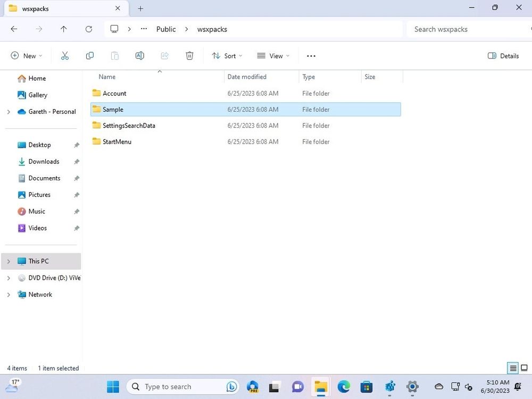Unpin Videos pin icon

point(77,228)
